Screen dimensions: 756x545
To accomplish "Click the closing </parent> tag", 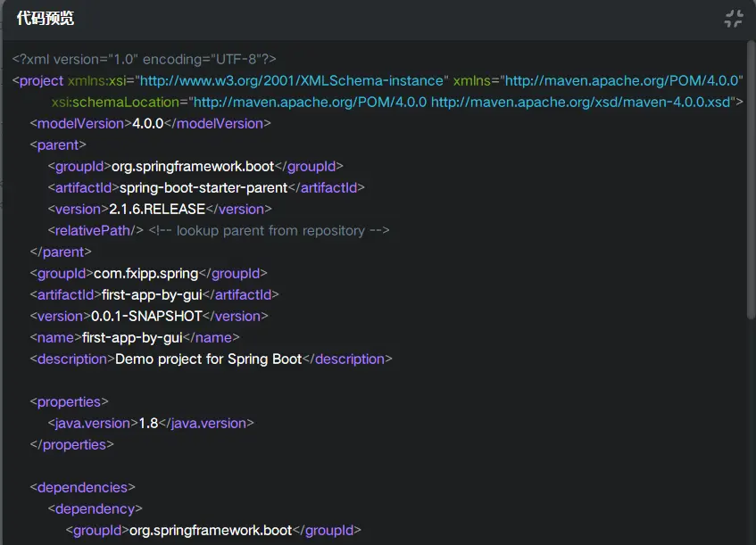I will coord(61,252).
